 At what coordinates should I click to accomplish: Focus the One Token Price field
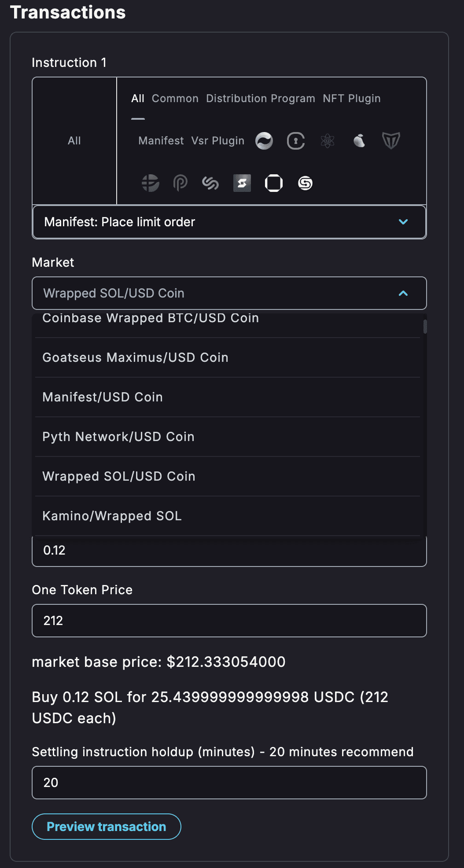[229, 621]
